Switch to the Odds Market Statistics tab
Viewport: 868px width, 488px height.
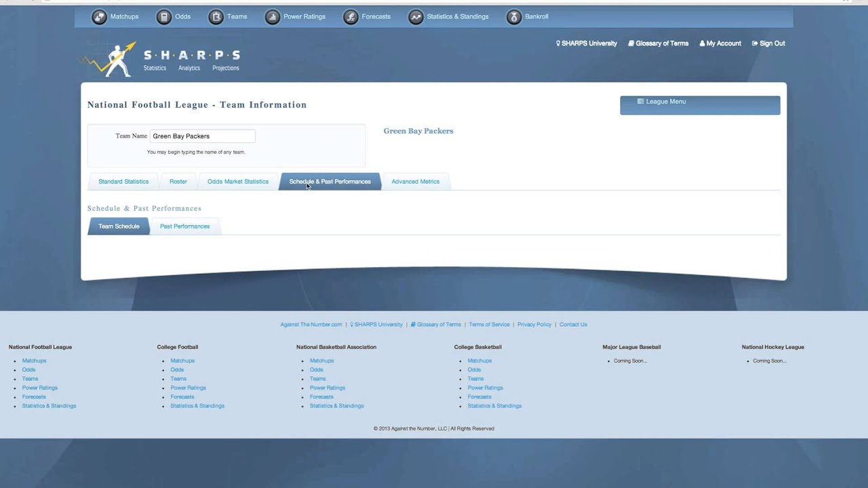click(238, 182)
